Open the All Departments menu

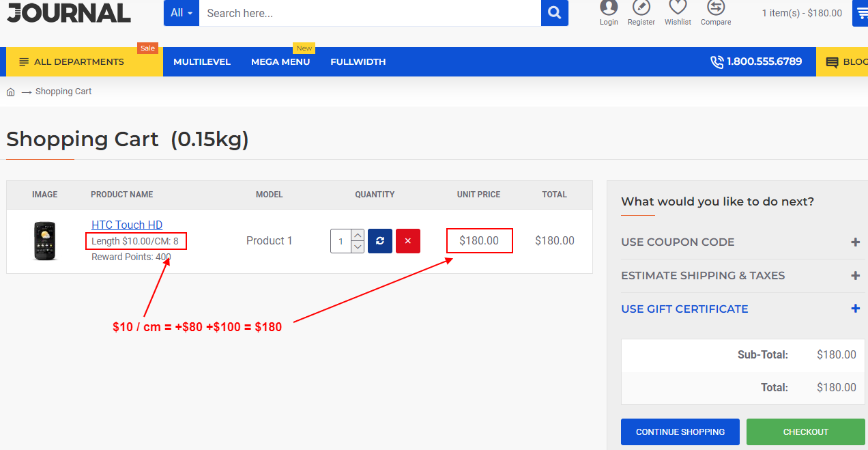tap(85, 62)
